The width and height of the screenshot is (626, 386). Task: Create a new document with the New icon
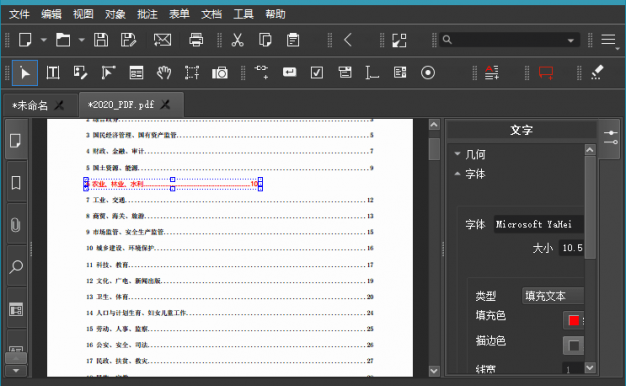point(25,40)
